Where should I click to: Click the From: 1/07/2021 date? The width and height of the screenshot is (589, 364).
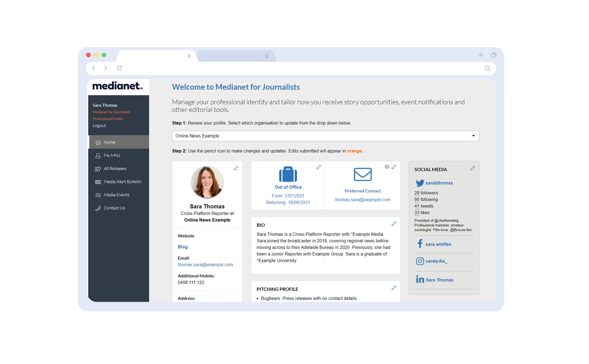(288, 196)
